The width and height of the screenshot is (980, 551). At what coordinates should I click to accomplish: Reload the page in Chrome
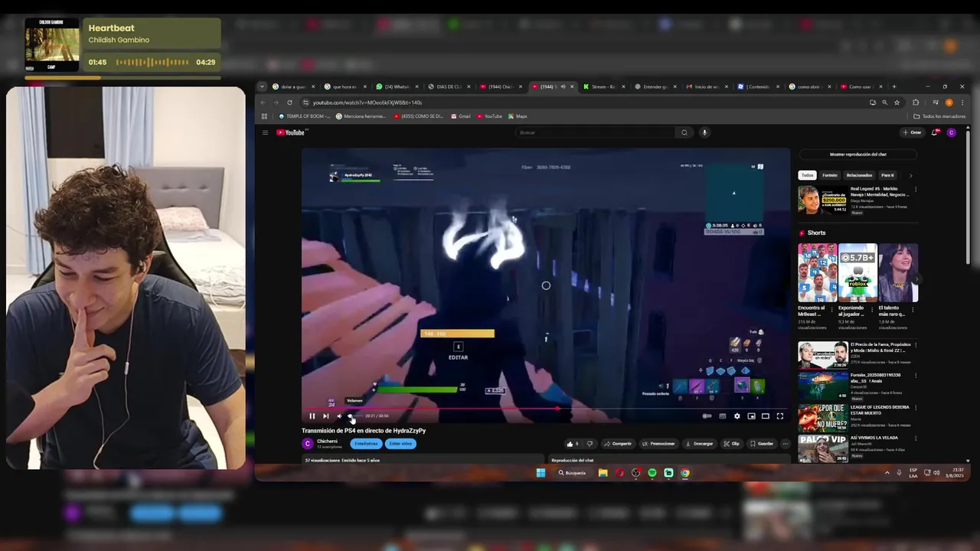point(289,103)
